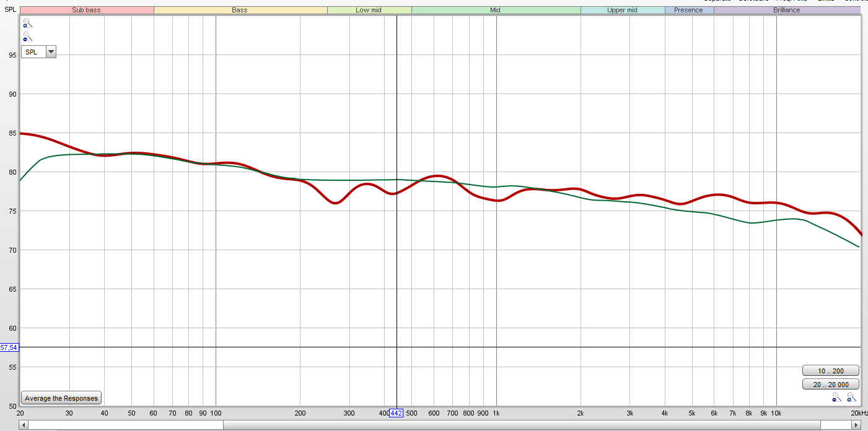
Task: Click the Bass band label
Action: [x=240, y=11]
